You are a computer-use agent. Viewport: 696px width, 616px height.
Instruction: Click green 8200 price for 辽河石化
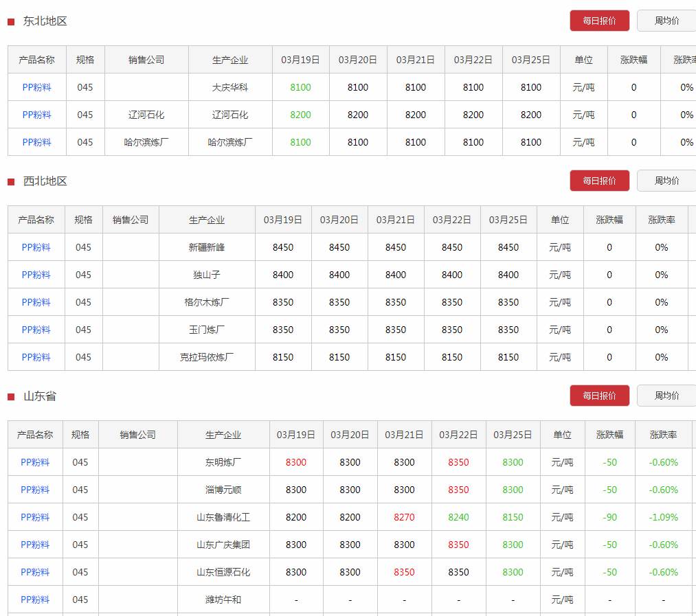(300, 115)
